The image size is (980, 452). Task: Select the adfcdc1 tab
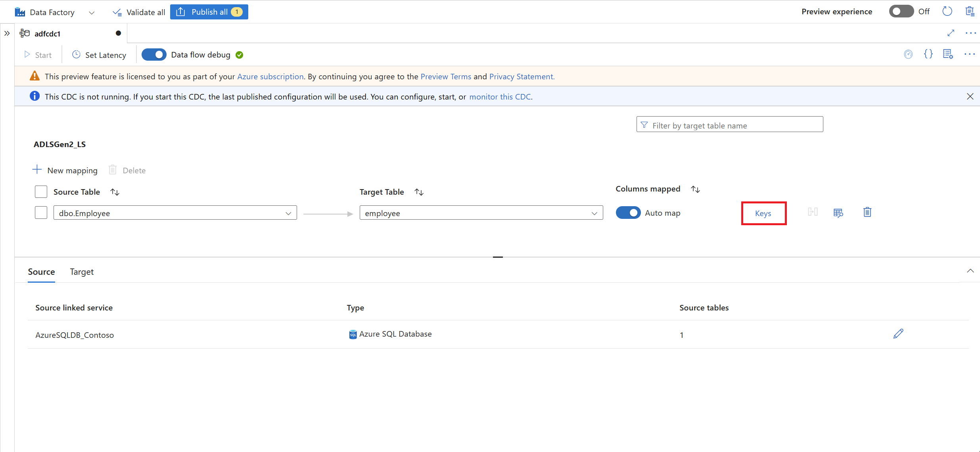click(x=71, y=34)
